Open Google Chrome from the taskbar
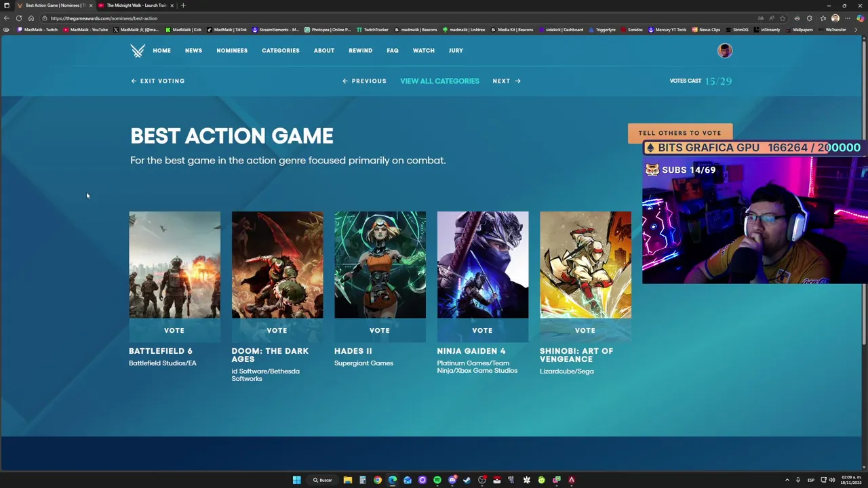This screenshot has width=868, height=488. pyautogui.click(x=378, y=480)
